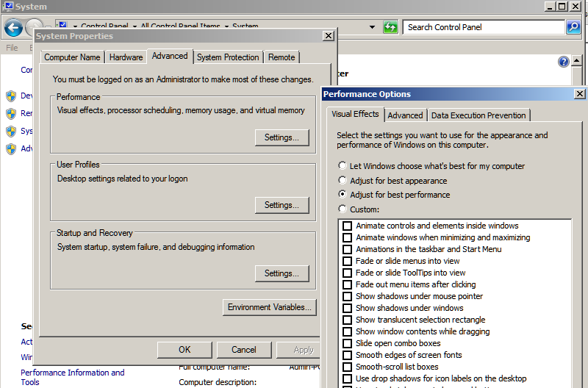Check 'Use drop shadows for icon labels'

[x=347, y=378]
